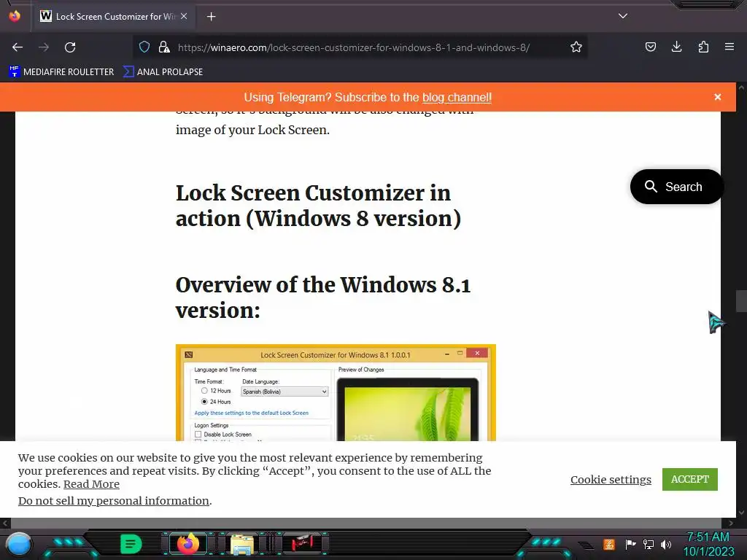The width and height of the screenshot is (747, 560).
Task: Open the second bookmark in bookmarks toolbar
Action: tap(163, 72)
